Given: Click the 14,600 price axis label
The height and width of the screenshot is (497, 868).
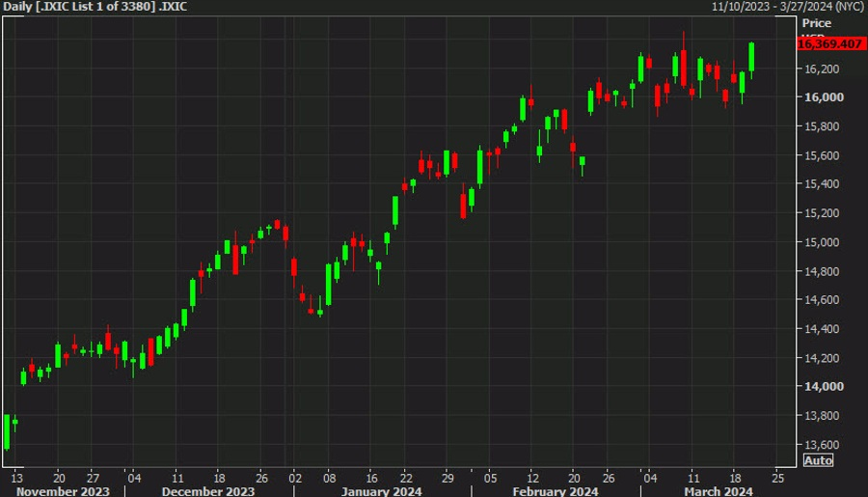Looking at the screenshot, I should tap(822, 299).
